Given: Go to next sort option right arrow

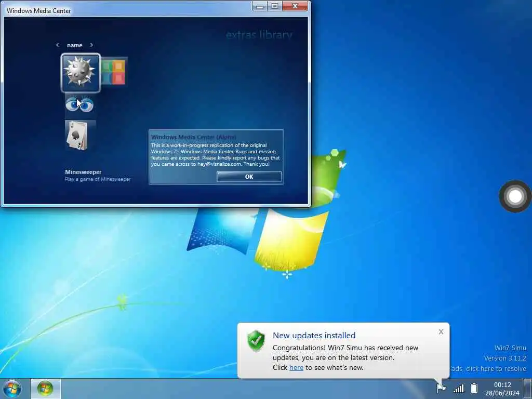Looking at the screenshot, I should [91, 45].
